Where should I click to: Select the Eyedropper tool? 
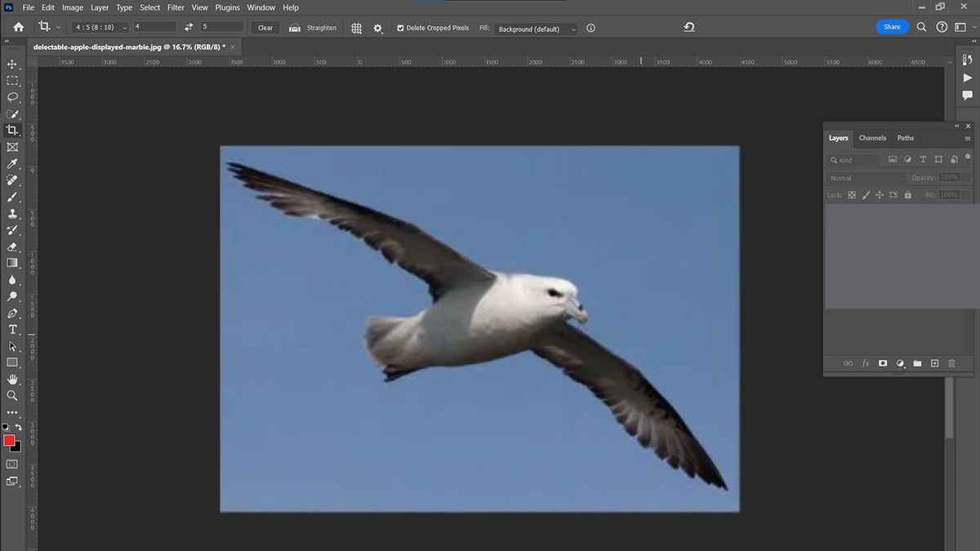[12, 164]
